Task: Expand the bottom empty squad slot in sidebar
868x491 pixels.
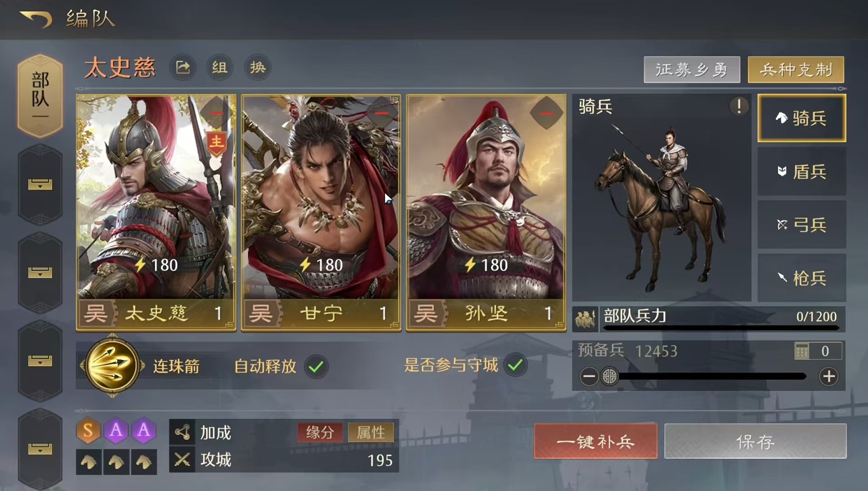Action: point(40,449)
